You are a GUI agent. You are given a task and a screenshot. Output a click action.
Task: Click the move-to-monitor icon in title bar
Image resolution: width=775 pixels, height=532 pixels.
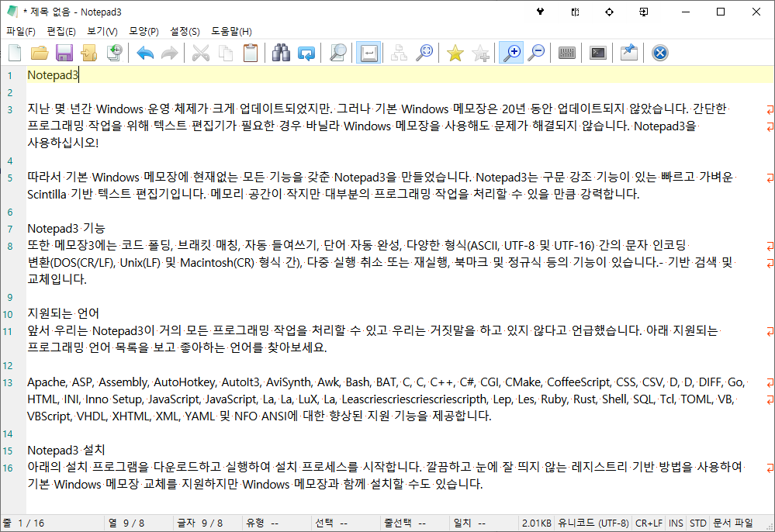pos(644,12)
